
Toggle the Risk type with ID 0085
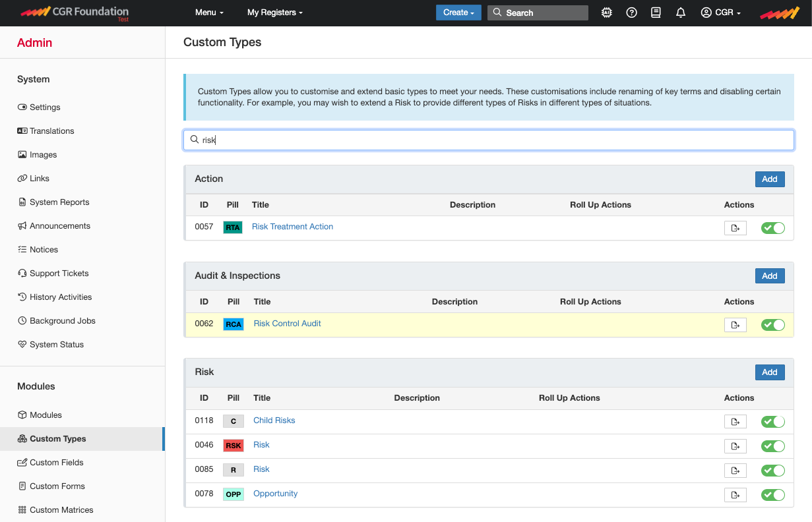coord(772,471)
